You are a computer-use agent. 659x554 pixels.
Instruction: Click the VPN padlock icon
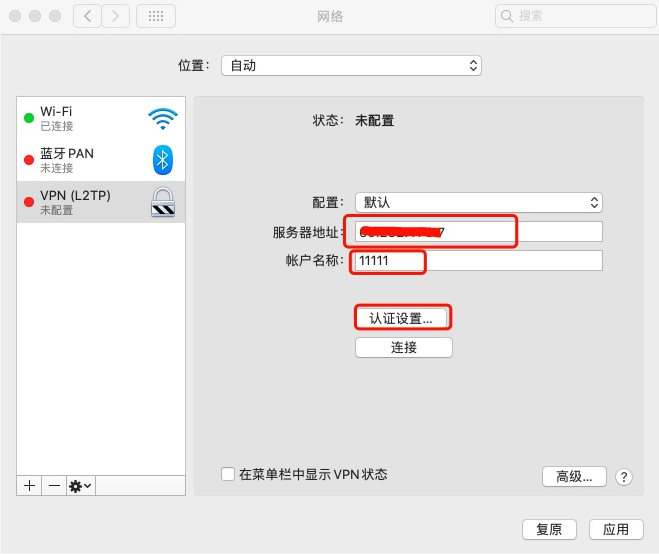163,202
